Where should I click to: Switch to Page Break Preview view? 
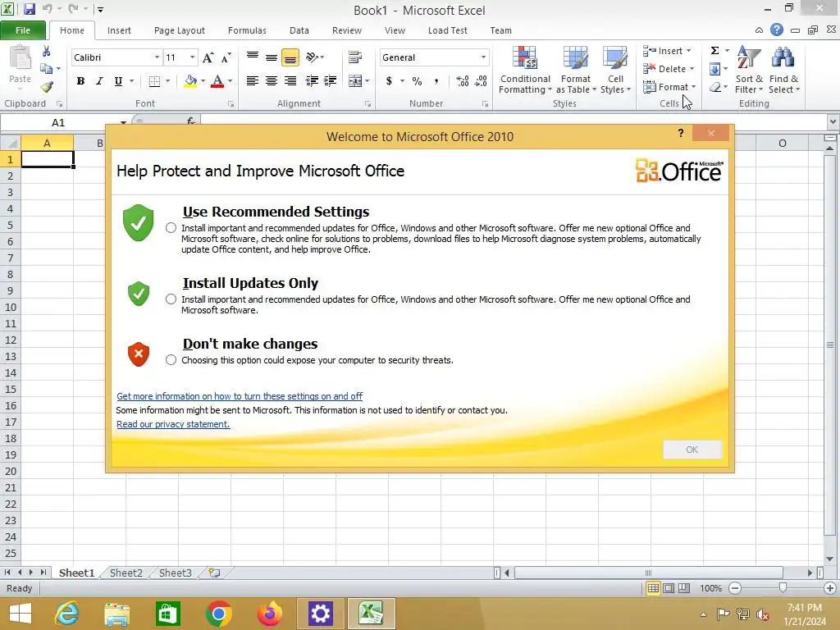pos(684,588)
